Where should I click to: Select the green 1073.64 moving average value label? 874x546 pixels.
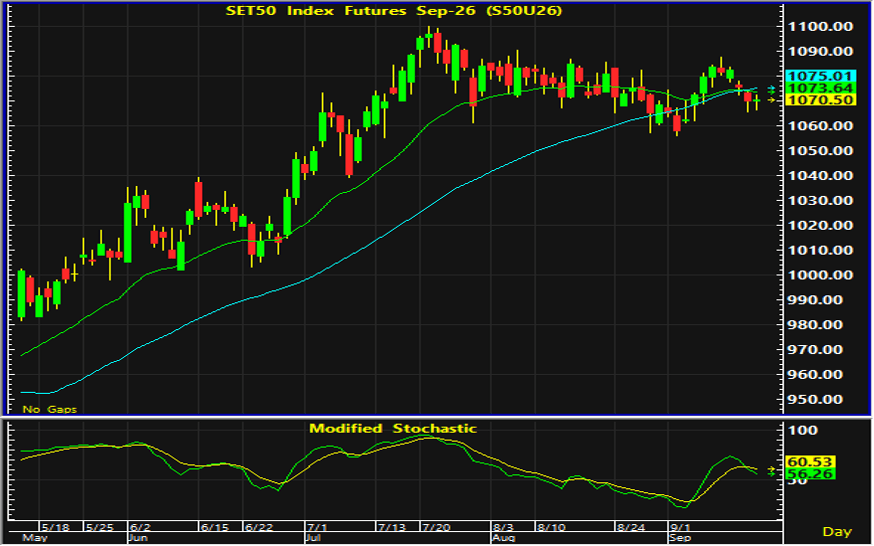coord(820,88)
